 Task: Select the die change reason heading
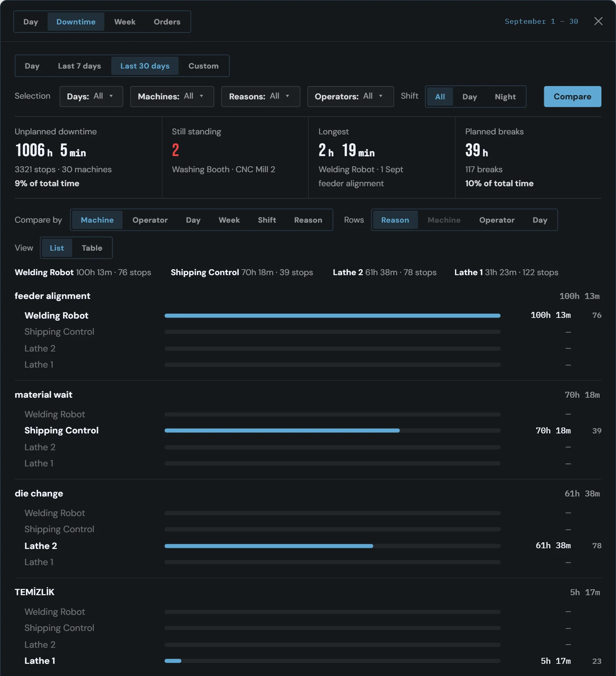pos(39,494)
